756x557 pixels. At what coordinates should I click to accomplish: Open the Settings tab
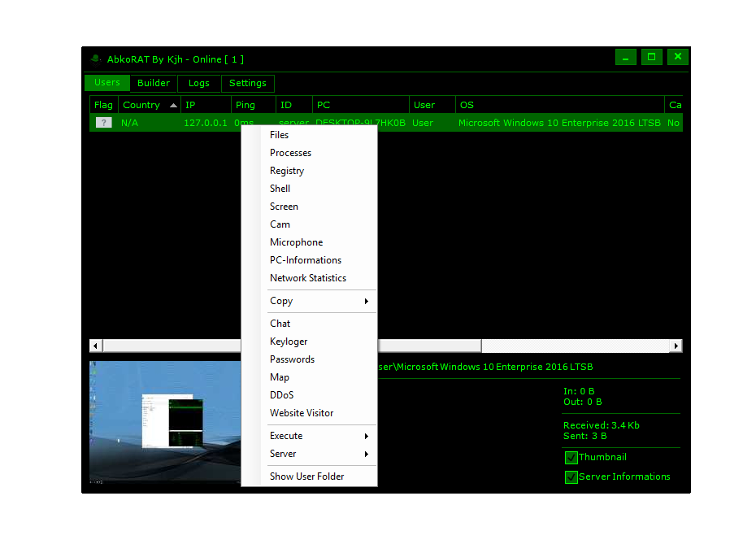point(248,83)
